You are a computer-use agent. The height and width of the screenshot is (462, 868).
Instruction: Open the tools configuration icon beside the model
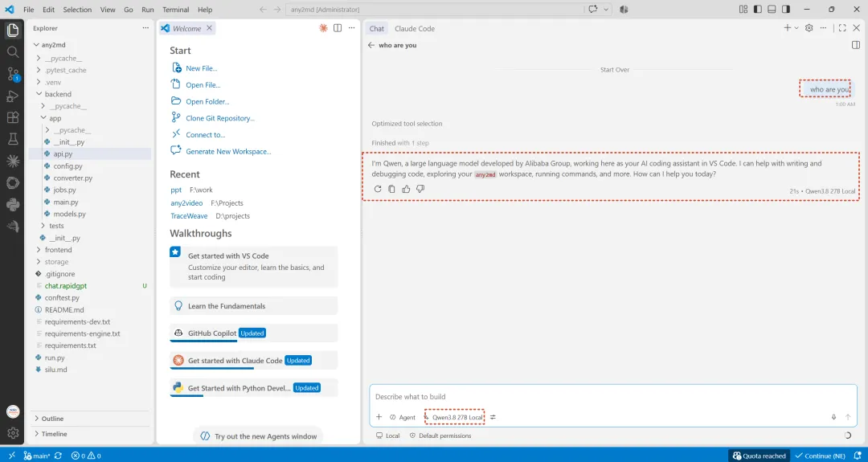pyautogui.click(x=493, y=417)
